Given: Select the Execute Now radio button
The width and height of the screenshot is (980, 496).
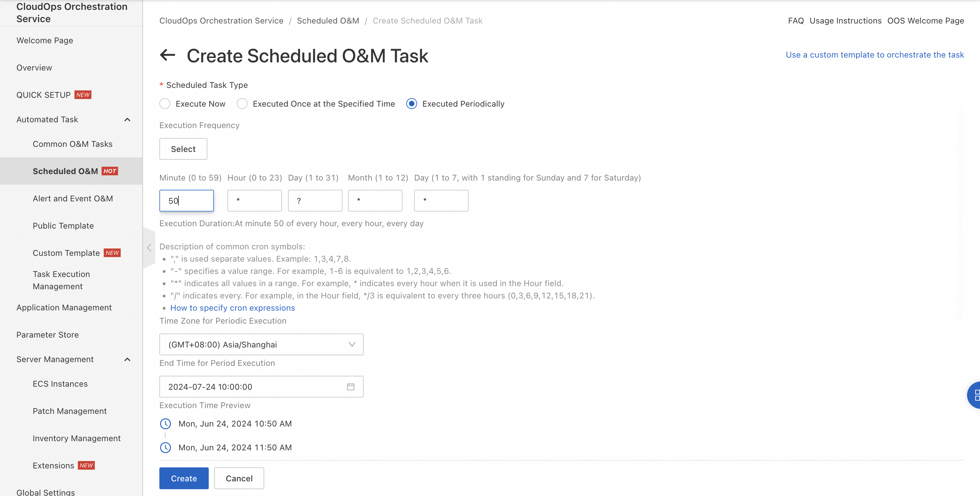Looking at the screenshot, I should click(x=165, y=104).
